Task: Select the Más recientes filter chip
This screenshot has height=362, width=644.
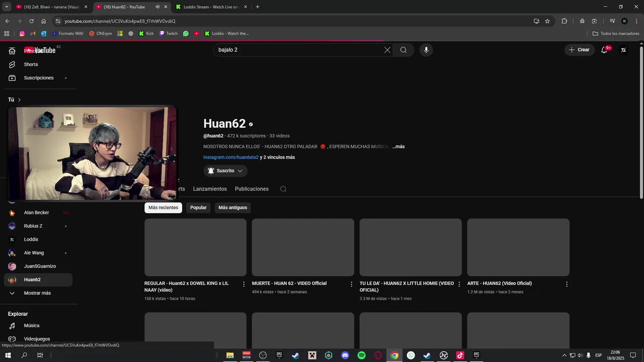Action: click(163, 208)
